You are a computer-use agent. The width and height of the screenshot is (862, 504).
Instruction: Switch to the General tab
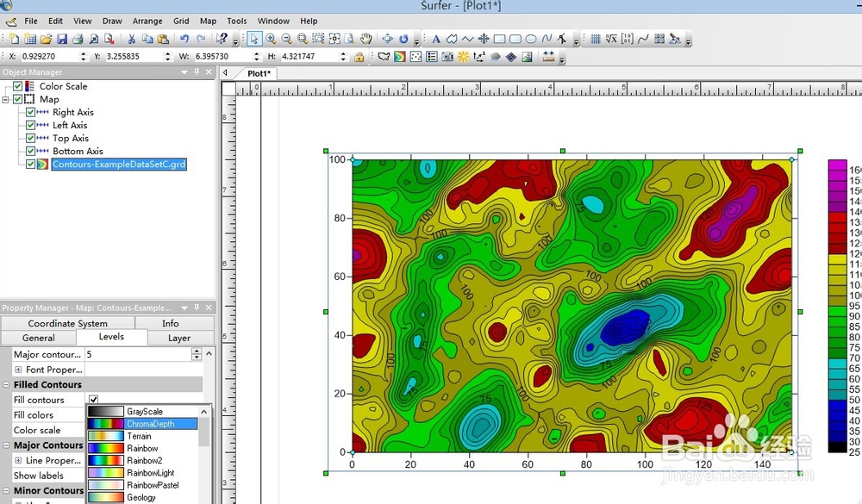(x=39, y=338)
